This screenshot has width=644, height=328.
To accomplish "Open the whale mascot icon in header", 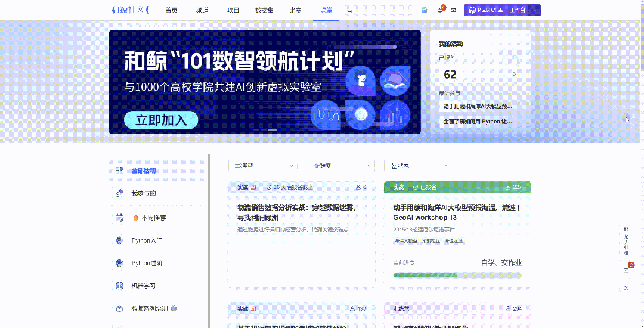I will click(x=425, y=10).
